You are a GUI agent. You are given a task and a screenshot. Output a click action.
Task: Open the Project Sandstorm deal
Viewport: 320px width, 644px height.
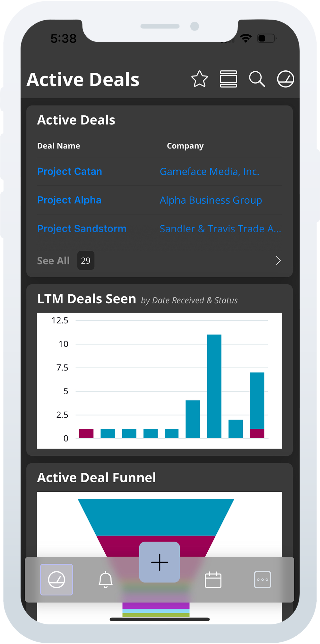(82, 228)
